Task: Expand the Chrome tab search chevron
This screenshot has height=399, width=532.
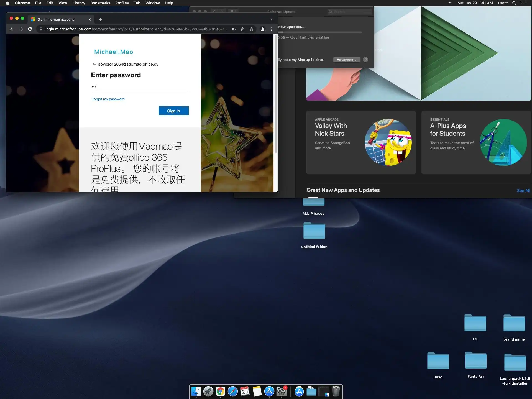Action: 272,19
